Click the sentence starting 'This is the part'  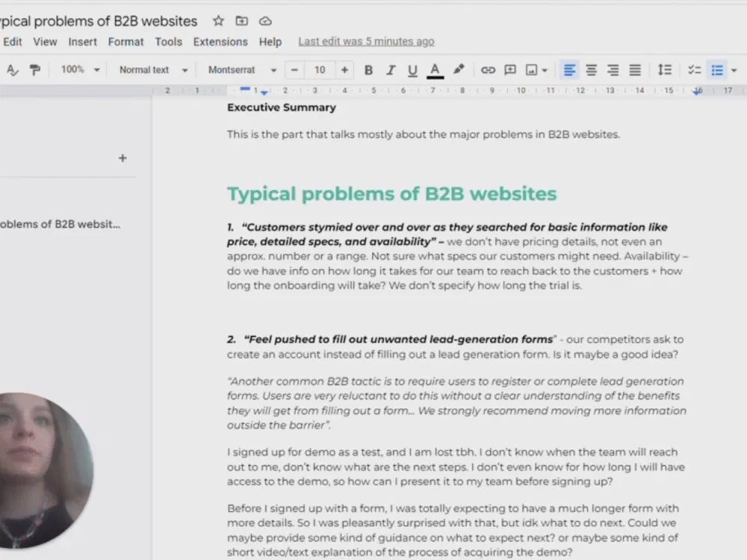point(424,134)
